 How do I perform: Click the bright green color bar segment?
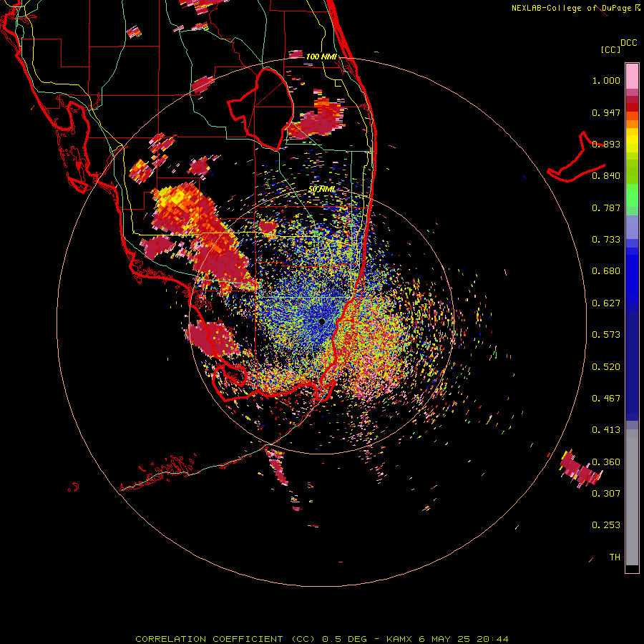point(632,195)
